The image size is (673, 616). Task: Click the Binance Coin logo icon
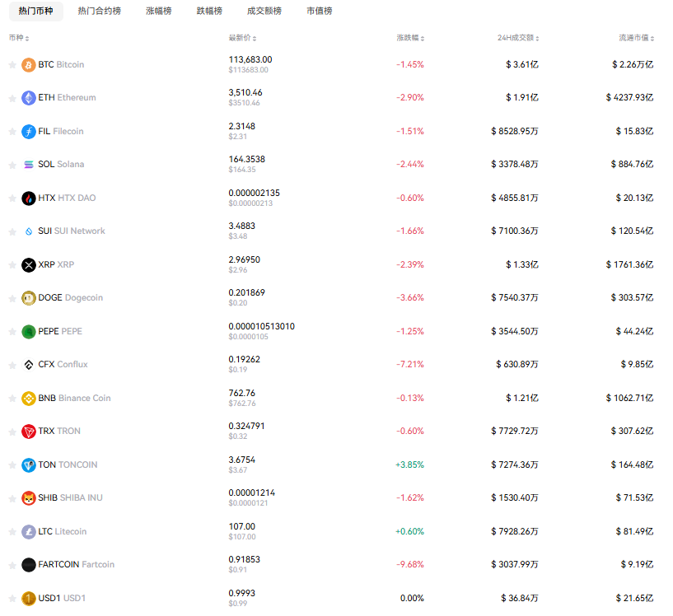click(29, 399)
